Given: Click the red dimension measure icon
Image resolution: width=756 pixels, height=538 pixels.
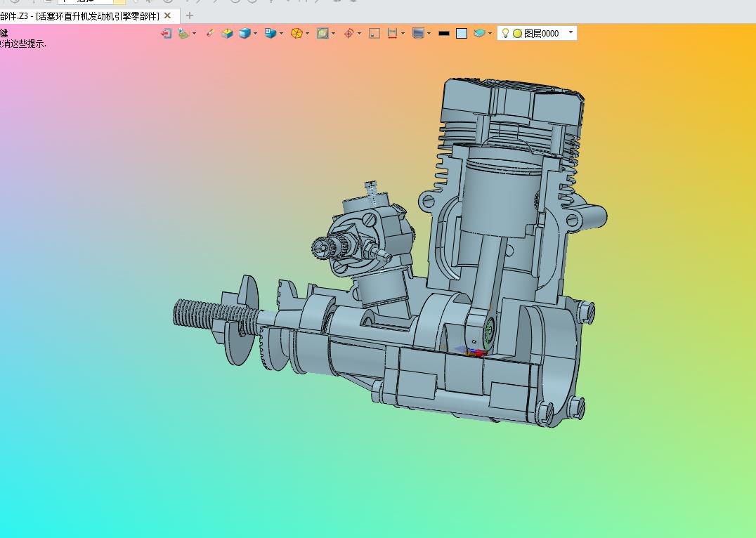Looking at the screenshot, I should click(x=392, y=33).
